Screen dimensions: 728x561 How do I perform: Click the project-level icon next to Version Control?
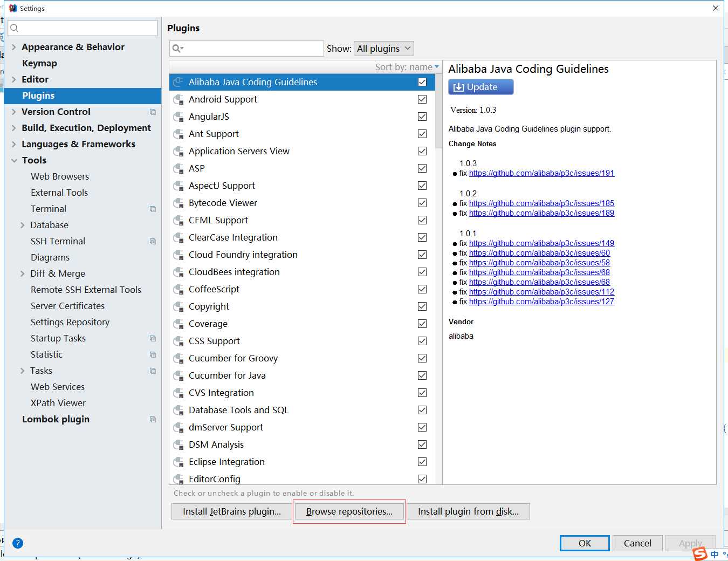pyautogui.click(x=153, y=112)
